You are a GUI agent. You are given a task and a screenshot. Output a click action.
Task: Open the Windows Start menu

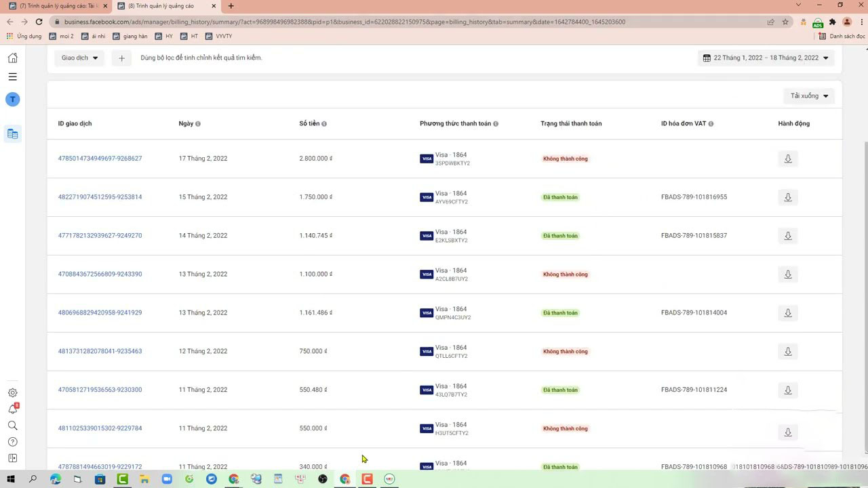click(11, 479)
